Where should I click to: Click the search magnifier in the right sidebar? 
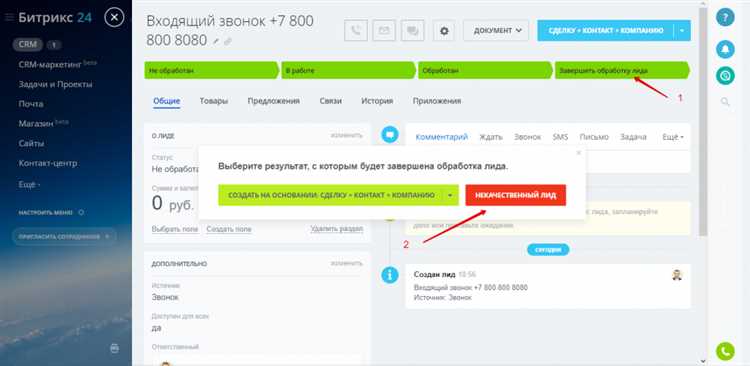click(x=725, y=101)
